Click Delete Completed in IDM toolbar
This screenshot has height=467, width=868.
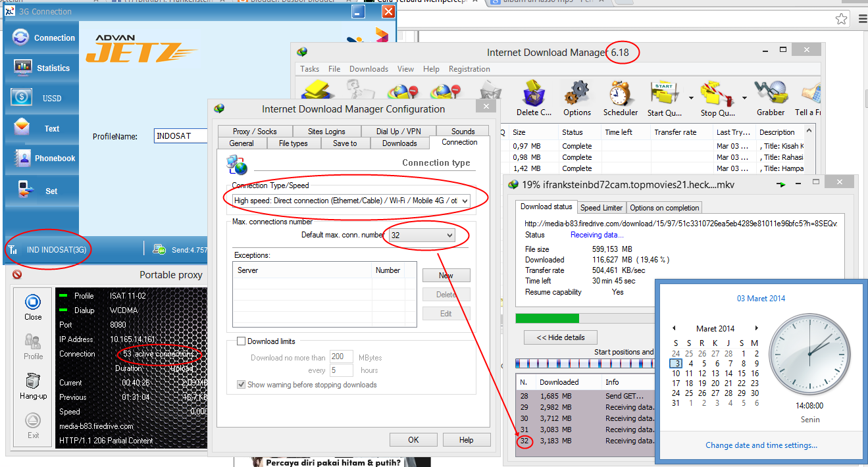[534, 99]
